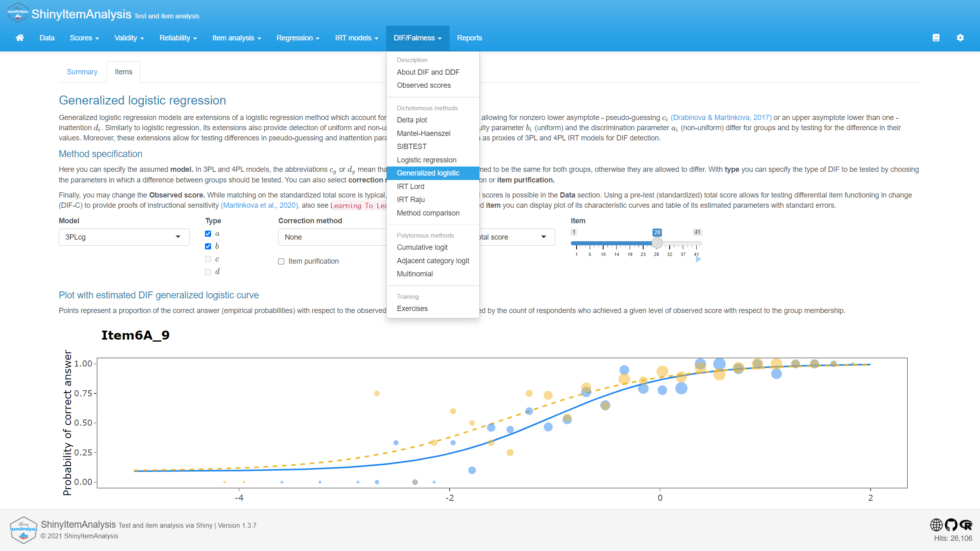Open the Drabinova & Martinkova, 2017 link
This screenshot has width=980, height=551.
(721, 118)
